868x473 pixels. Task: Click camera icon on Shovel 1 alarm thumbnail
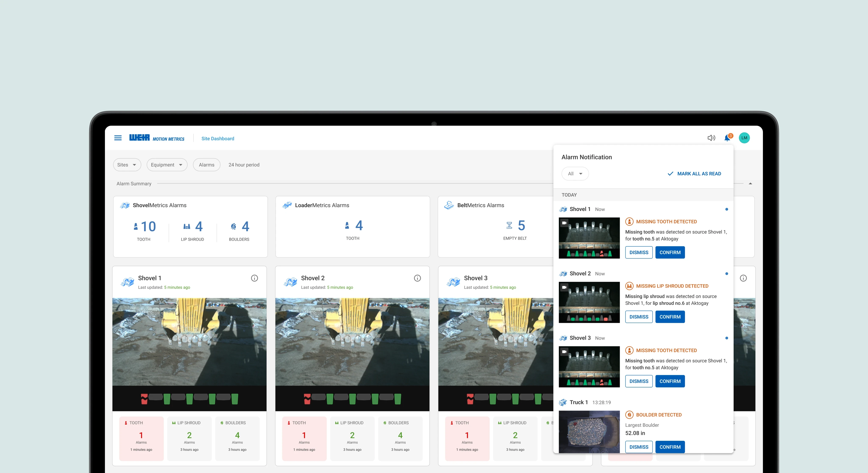pos(564,223)
